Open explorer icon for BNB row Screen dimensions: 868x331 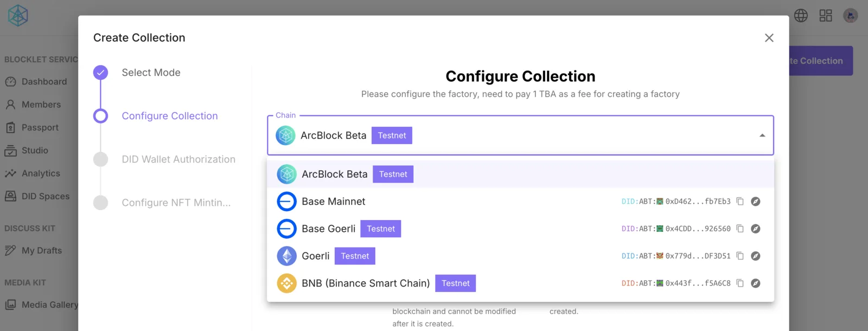755,283
